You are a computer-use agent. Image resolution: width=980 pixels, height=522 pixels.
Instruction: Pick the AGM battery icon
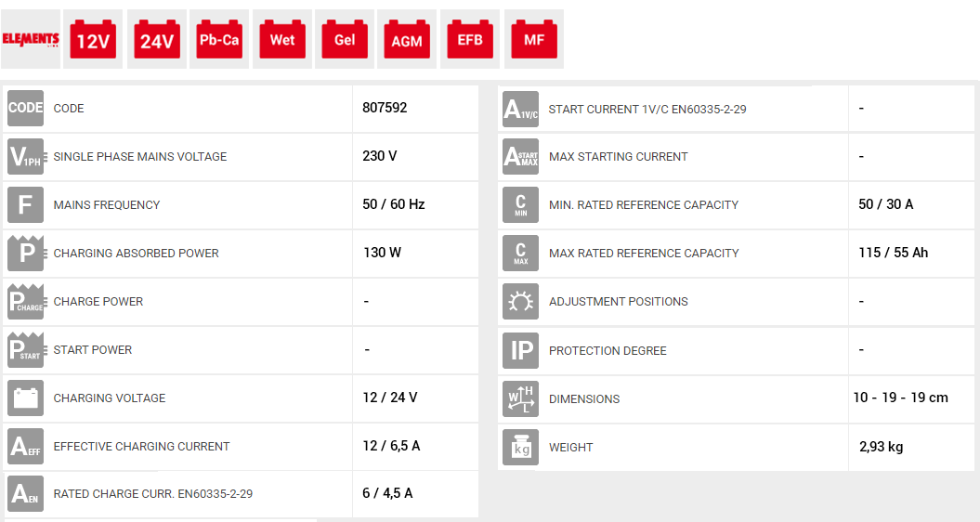(407, 39)
